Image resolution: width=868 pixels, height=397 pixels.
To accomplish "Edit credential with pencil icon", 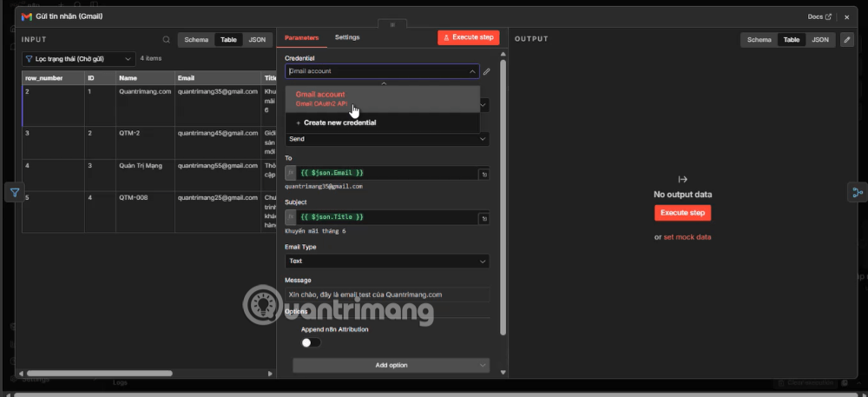I will point(487,71).
